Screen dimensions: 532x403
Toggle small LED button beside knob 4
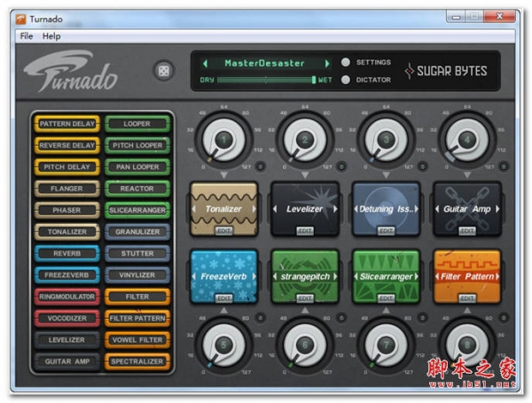coord(504,167)
